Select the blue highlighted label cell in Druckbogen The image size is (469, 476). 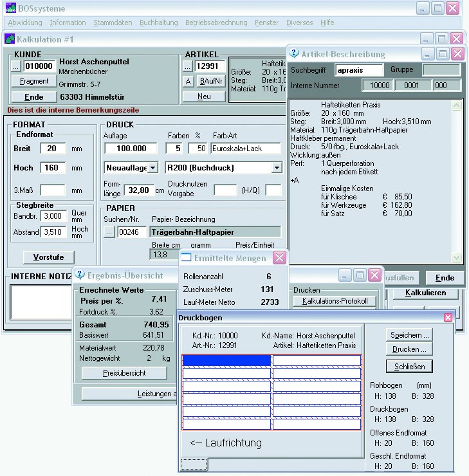click(x=226, y=360)
